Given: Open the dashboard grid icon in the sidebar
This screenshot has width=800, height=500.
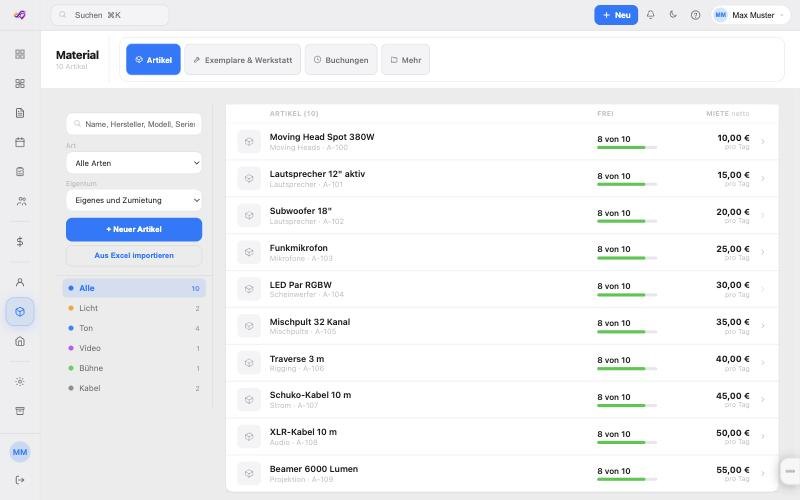Looking at the screenshot, I should pos(20,54).
